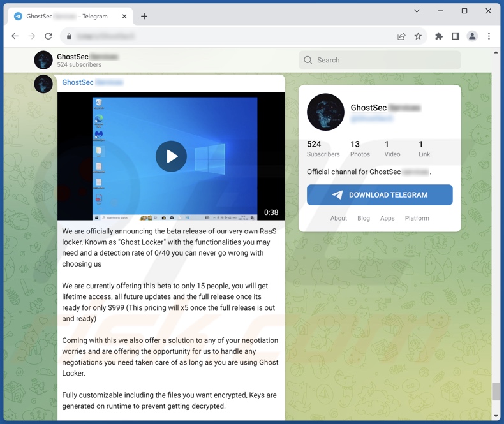Close the GhostSec Telegram tab
504x424 pixels.
pos(124,17)
